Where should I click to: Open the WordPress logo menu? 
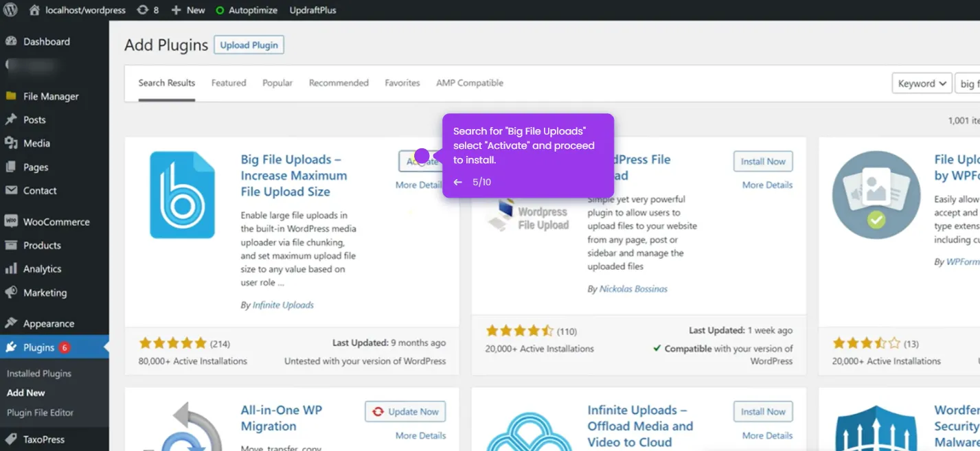click(11, 10)
